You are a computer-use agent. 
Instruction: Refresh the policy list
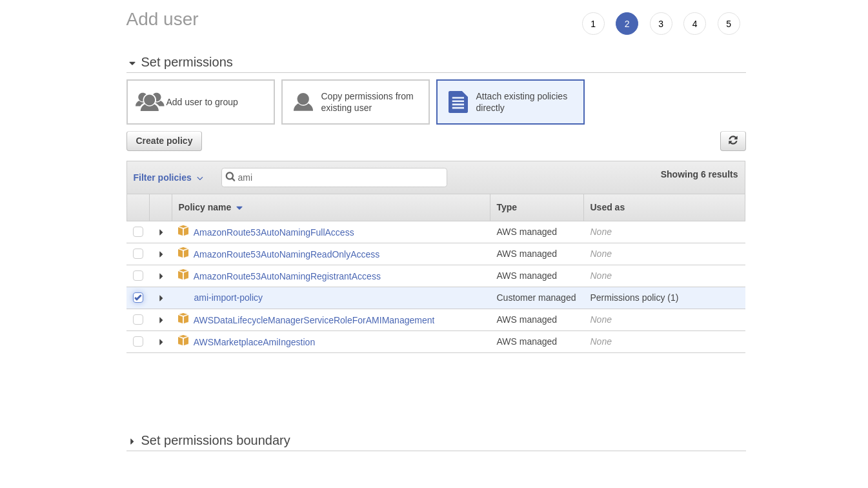732,141
